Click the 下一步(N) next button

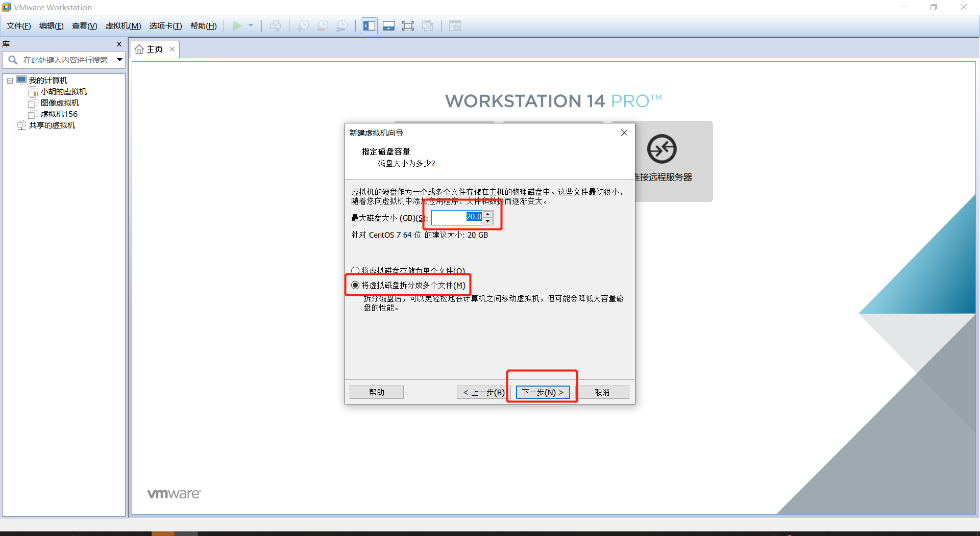pos(543,392)
